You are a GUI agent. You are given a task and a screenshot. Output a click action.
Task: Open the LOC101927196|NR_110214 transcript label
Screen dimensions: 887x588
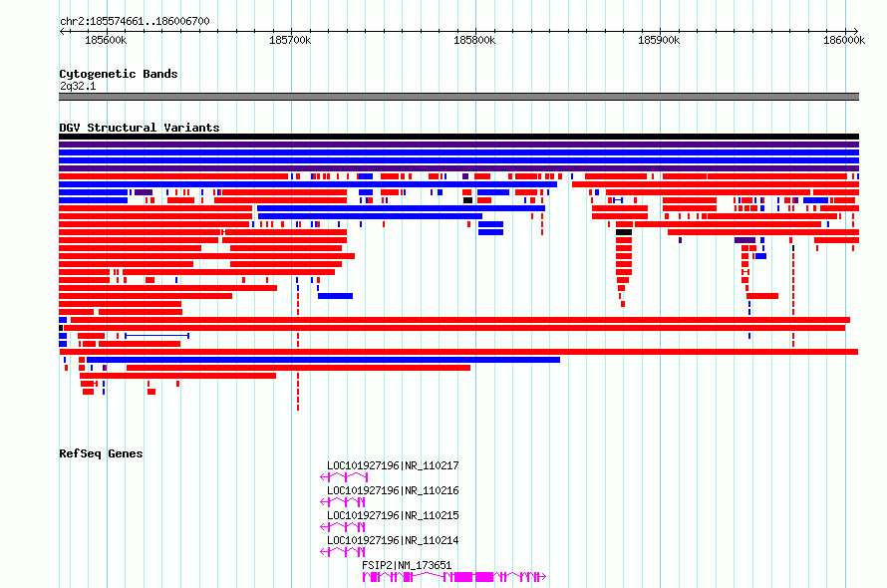click(393, 540)
